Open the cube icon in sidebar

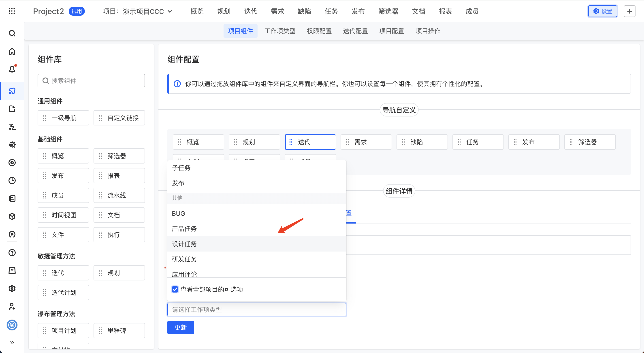coord(12,216)
